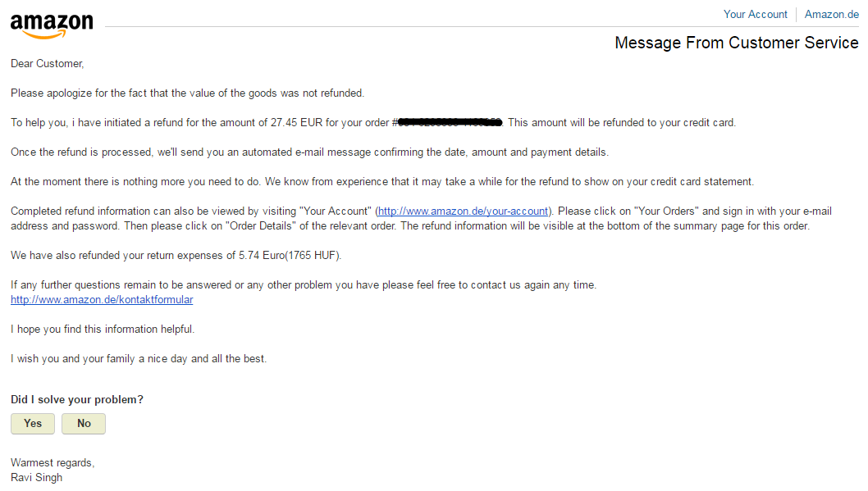Click the 'nice day and all the best' sentence
Viewport: 868px width, 491px height.
(139, 359)
